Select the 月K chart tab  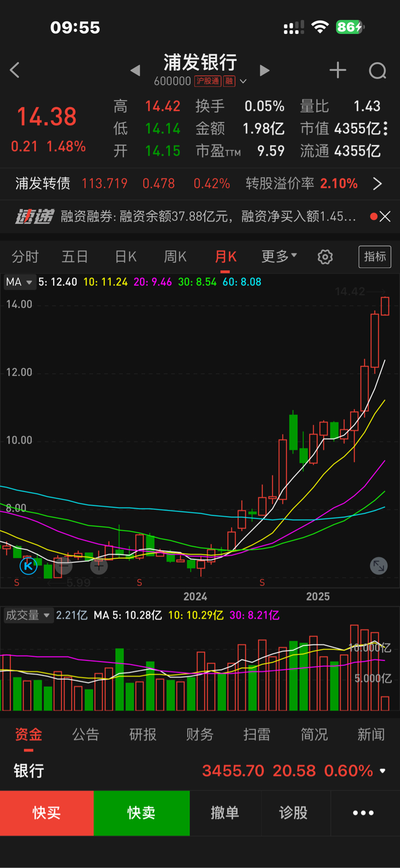pos(226,256)
